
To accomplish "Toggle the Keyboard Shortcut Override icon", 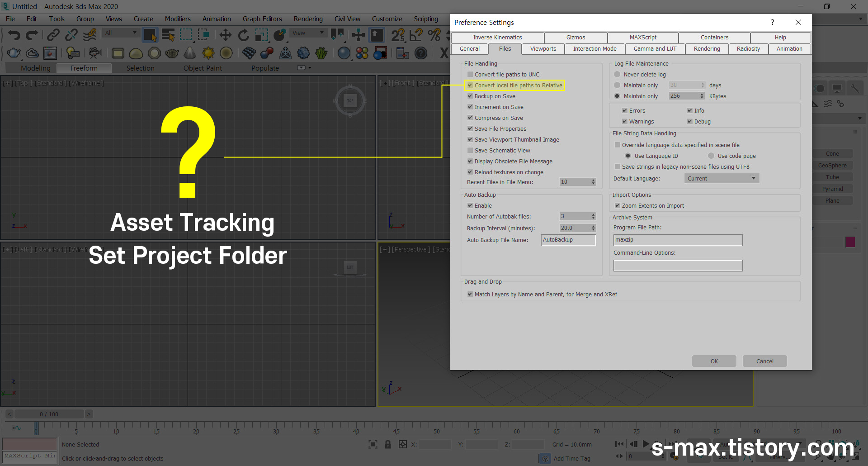I will click(x=377, y=35).
